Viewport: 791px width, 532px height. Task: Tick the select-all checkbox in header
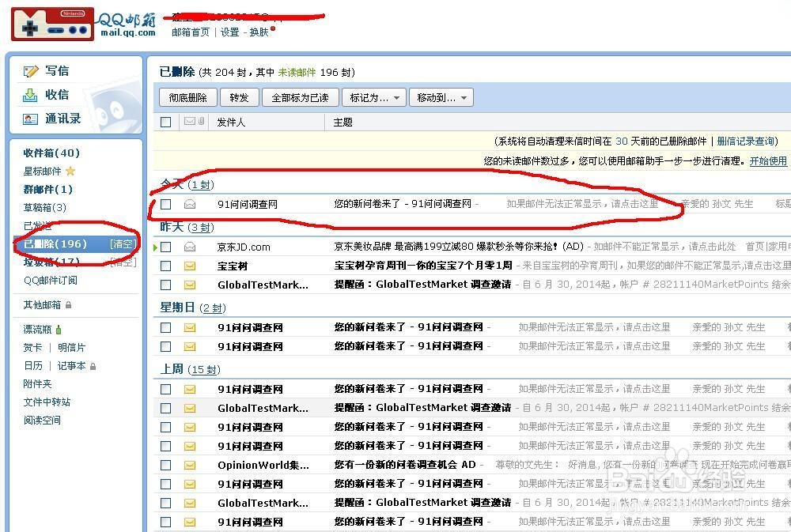165,122
